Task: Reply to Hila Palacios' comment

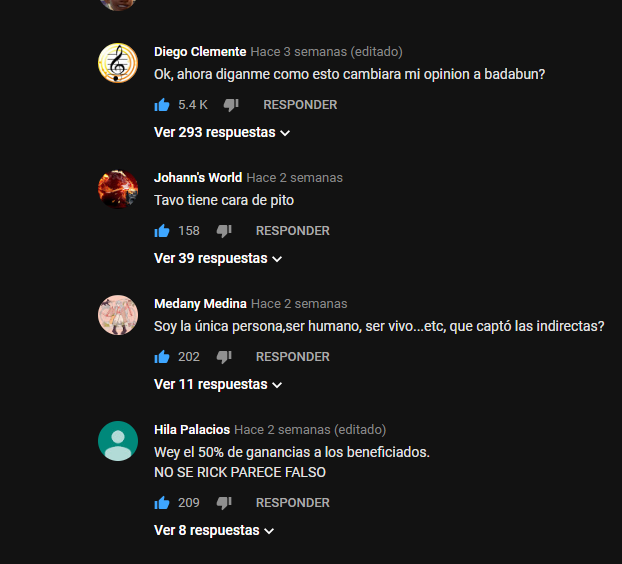Action: click(x=293, y=503)
